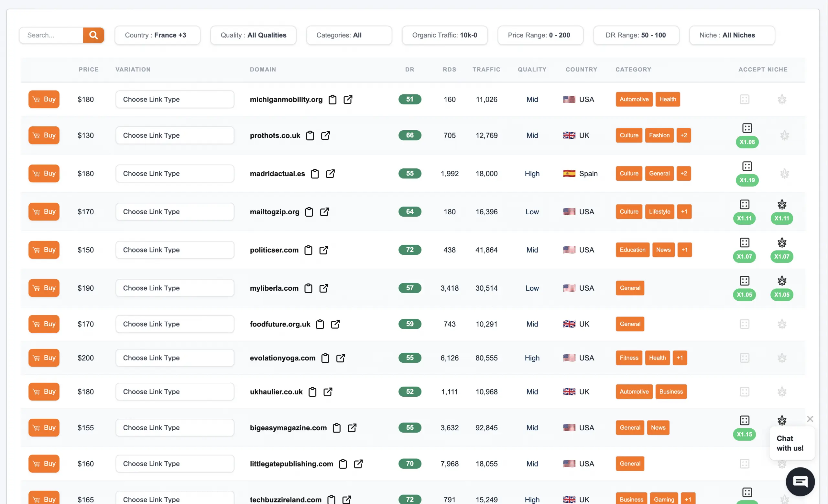Click the dice icon for bigeasymagazine.com
This screenshot has height=504, width=828.
pyautogui.click(x=744, y=420)
